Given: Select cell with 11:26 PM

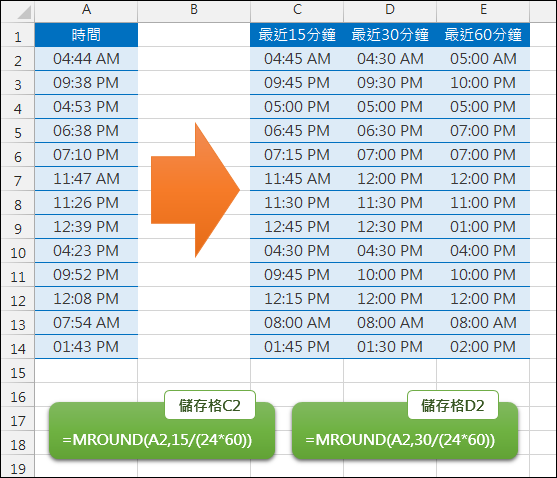Looking at the screenshot, I should (86, 203).
